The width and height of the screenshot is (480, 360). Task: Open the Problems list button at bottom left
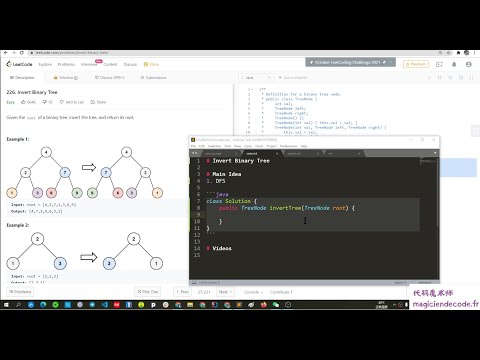tap(20, 292)
